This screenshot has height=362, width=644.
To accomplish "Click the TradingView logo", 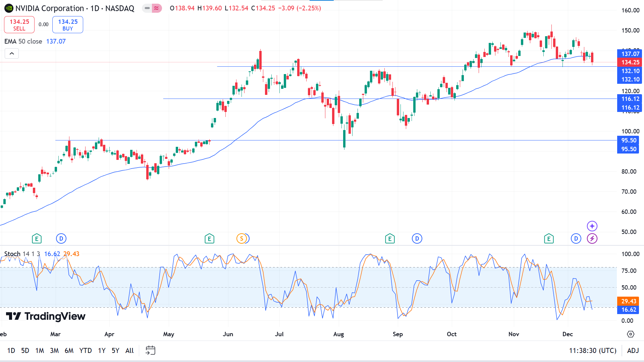I will pos(46,316).
